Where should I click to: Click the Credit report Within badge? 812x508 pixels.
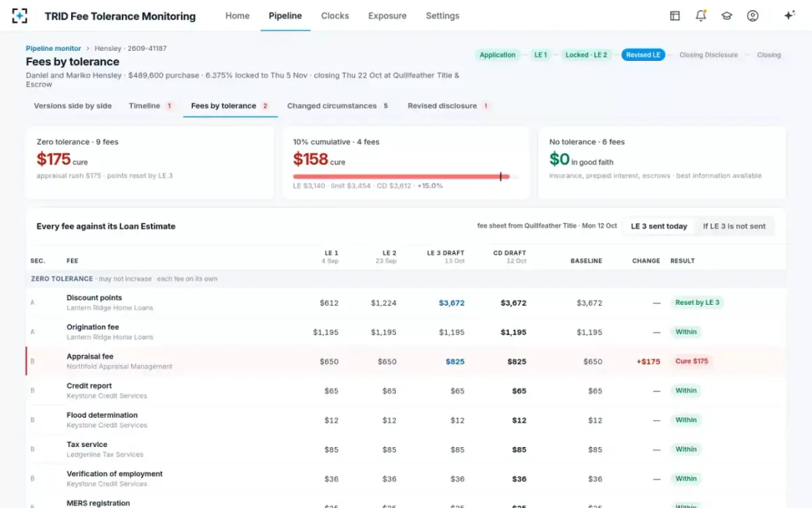click(685, 391)
